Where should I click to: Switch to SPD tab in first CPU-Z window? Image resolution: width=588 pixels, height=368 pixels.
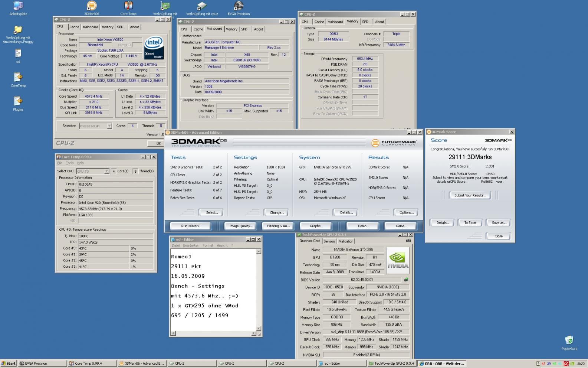tap(120, 27)
